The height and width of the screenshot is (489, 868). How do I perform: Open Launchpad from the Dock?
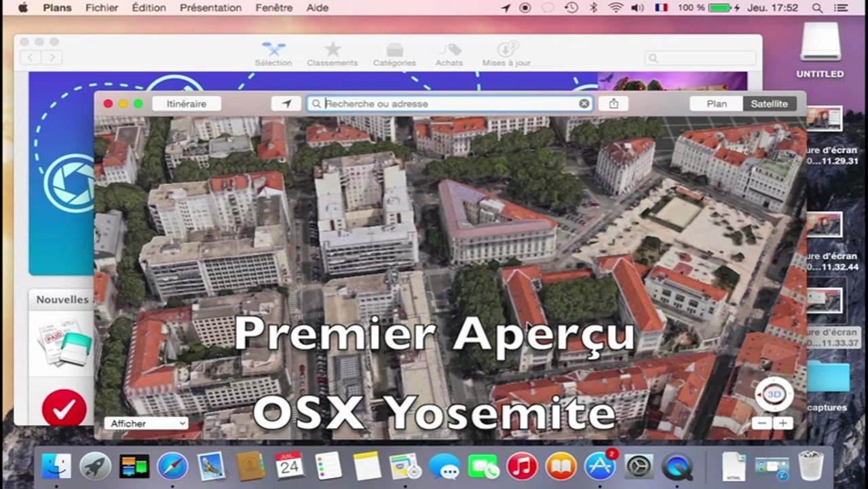[x=95, y=466]
